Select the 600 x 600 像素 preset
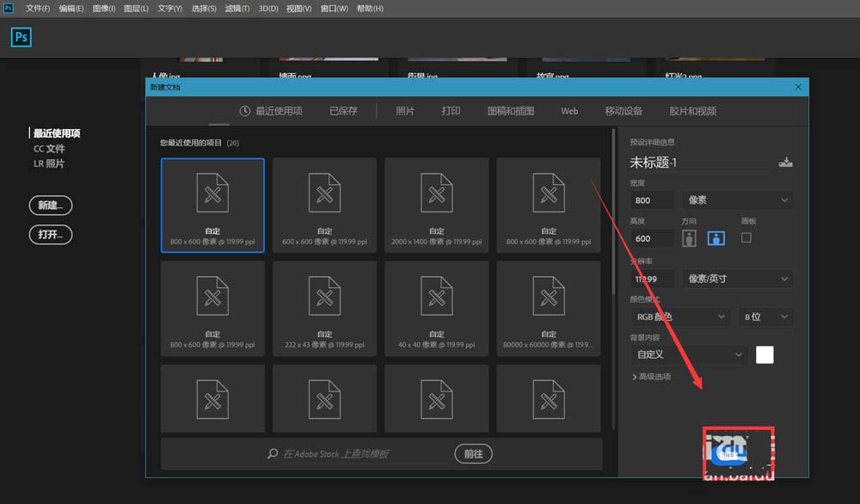860x504 pixels. tap(325, 205)
